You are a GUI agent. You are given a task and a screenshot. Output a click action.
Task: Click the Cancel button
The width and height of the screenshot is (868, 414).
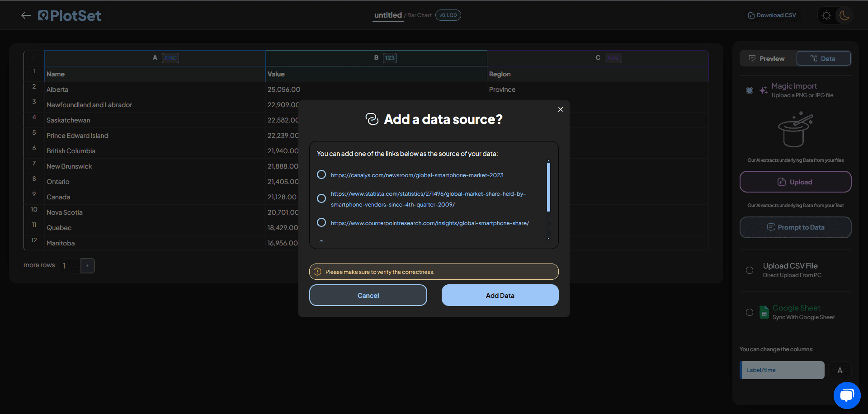pos(368,295)
